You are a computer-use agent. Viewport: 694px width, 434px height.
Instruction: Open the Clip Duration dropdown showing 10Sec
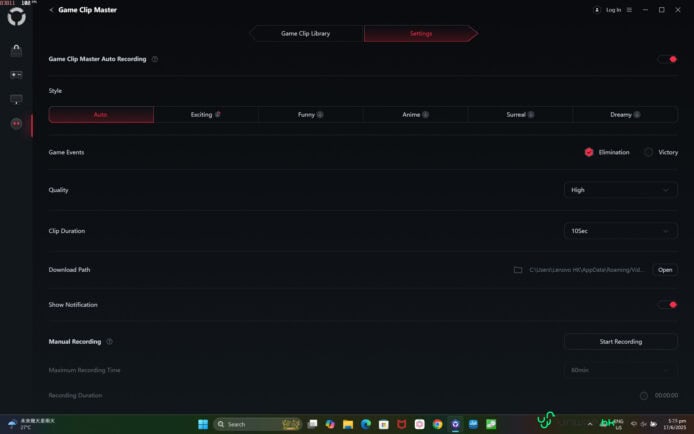tap(621, 231)
